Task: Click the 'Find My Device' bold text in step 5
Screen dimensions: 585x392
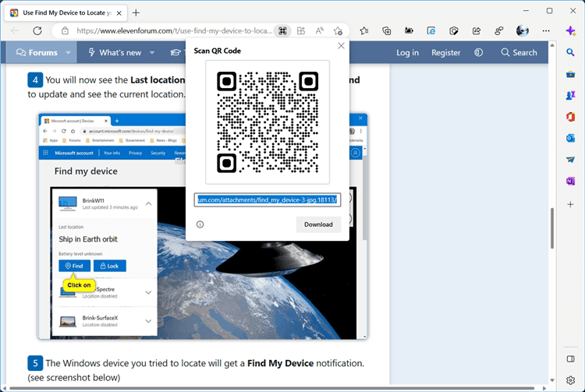Action: point(280,363)
